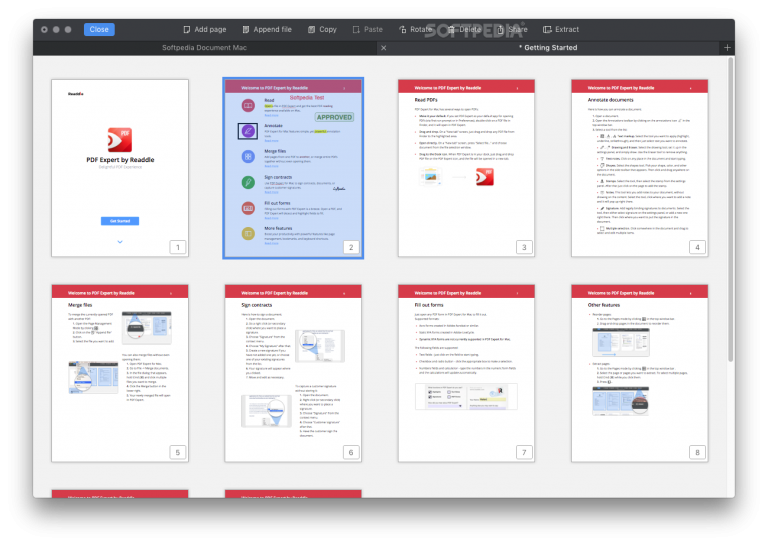768x545 pixels.
Task: Click Softpedia Test text on page 2
Action: click(307, 97)
